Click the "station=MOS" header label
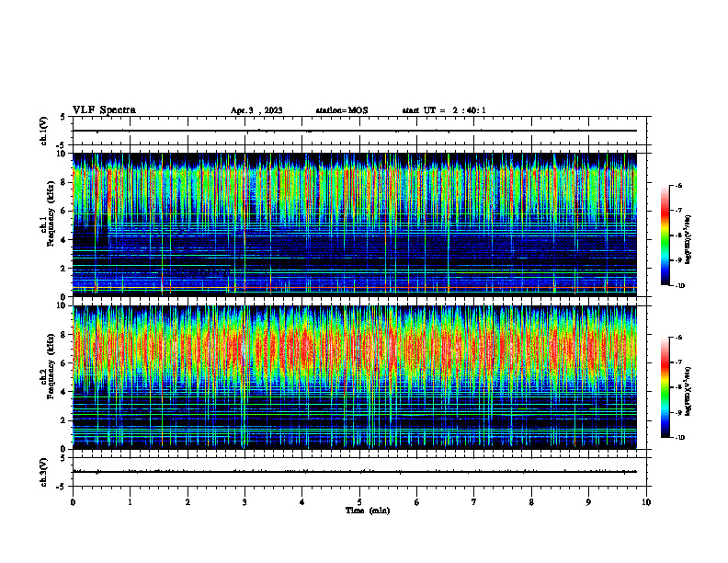Screen dimensions: 728x563 coord(342,110)
